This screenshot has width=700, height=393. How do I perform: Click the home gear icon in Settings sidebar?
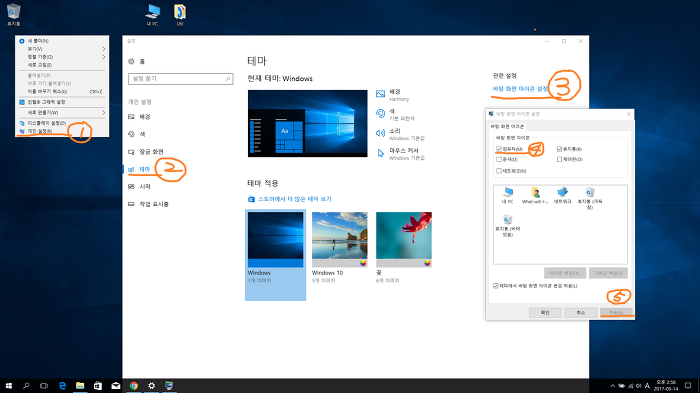[x=131, y=61]
